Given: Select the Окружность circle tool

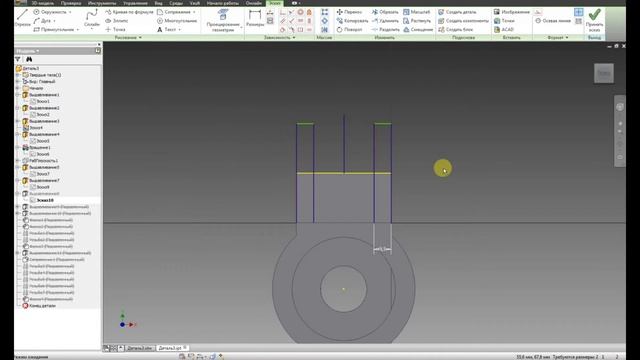Looking at the screenshot, I should pos(49,12).
